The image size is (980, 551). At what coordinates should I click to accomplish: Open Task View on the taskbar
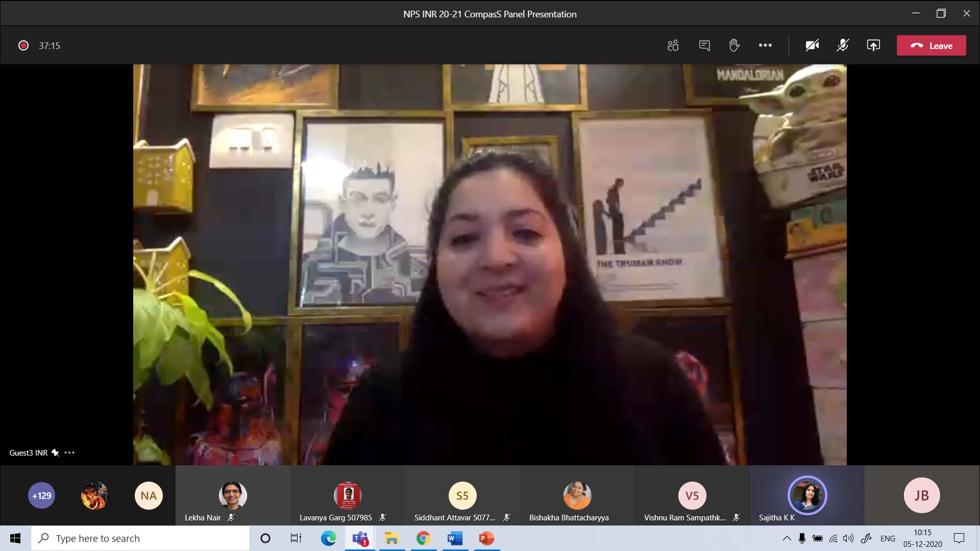296,538
